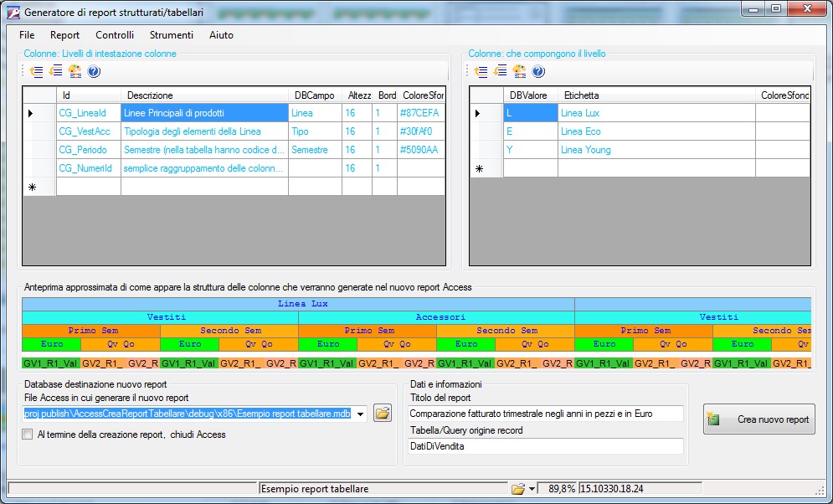The width and height of the screenshot is (833, 504).
Task: Open Controlli menu
Action: pyautogui.click(x=115, y=35)
